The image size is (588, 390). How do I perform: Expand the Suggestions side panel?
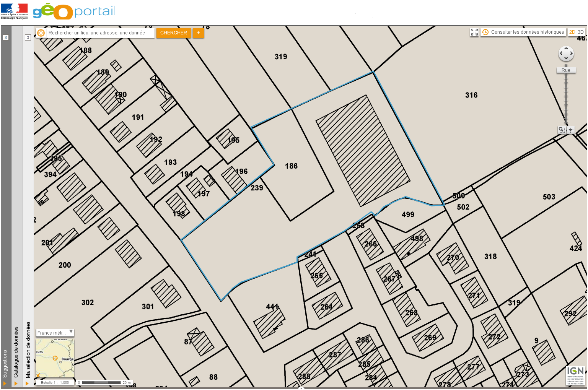[x=5, y=383]
